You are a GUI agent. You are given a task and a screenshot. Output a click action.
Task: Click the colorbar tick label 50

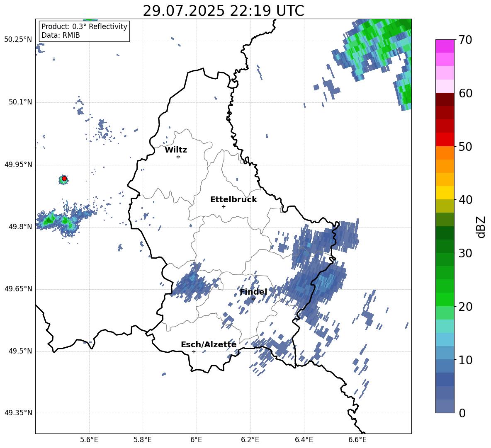coord(465,146)
